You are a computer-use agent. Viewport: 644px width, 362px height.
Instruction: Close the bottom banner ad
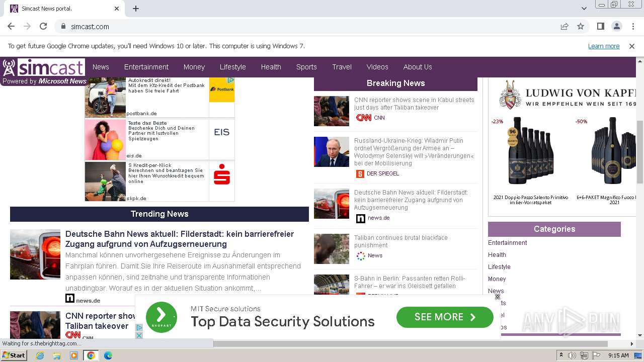tap(498, 297)
